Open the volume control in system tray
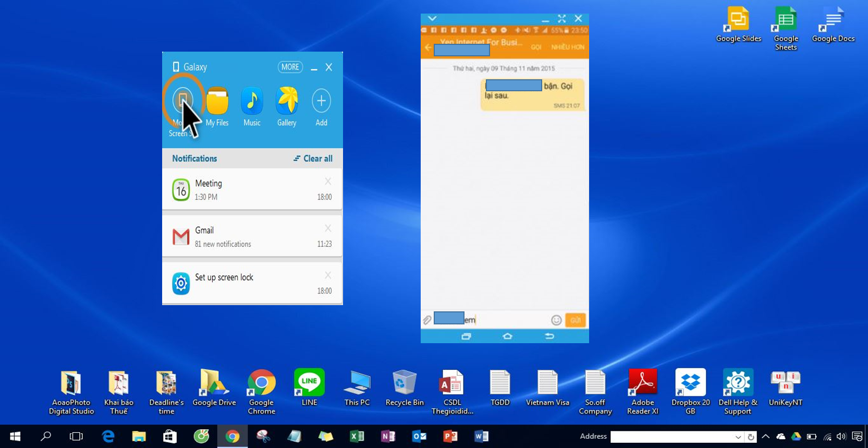The width and height of the screenshot is (868, 448). (841, 437)
